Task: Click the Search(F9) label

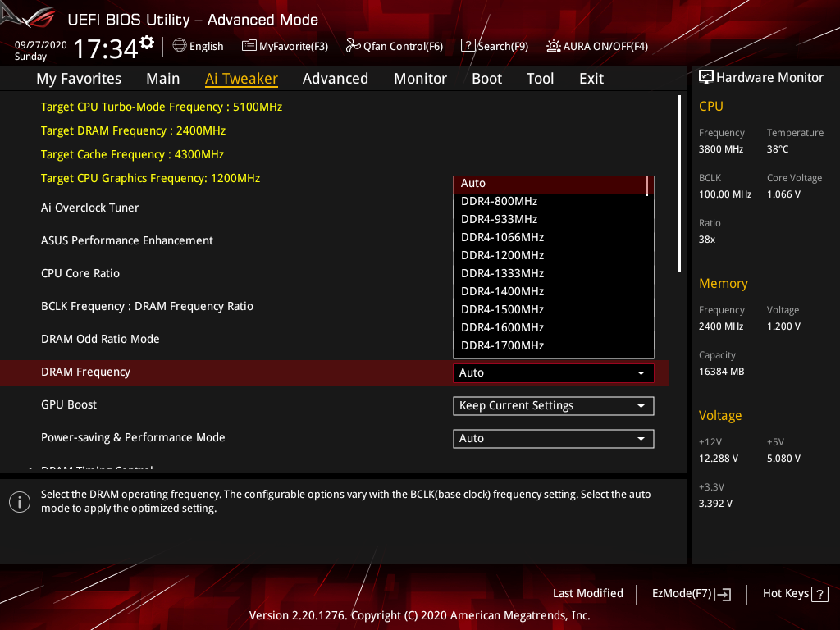Action: pyautogui.click(x=503, y=46)
